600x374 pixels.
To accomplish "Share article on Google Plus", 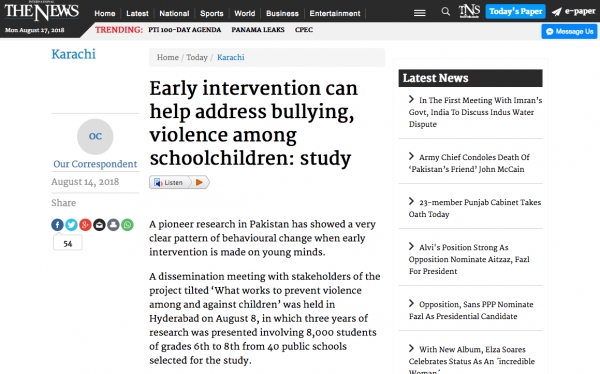I will [85, 225].
